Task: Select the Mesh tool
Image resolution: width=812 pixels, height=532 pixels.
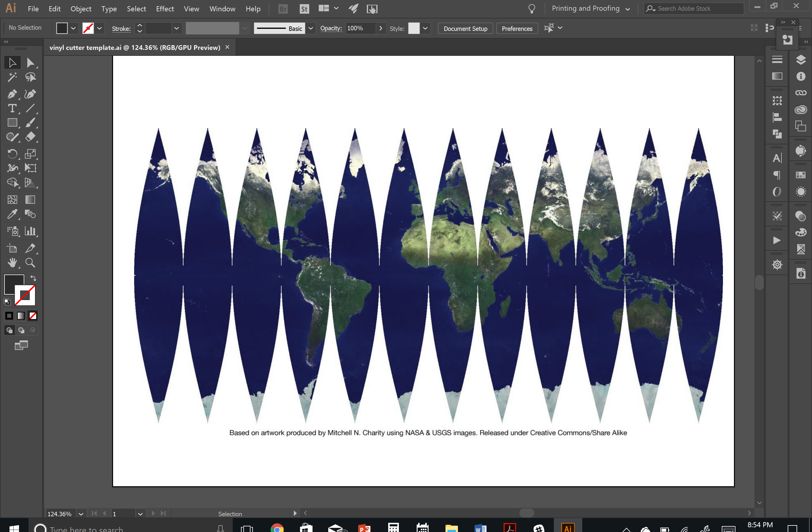Action: pyautogui.click(x=12, y=200)
